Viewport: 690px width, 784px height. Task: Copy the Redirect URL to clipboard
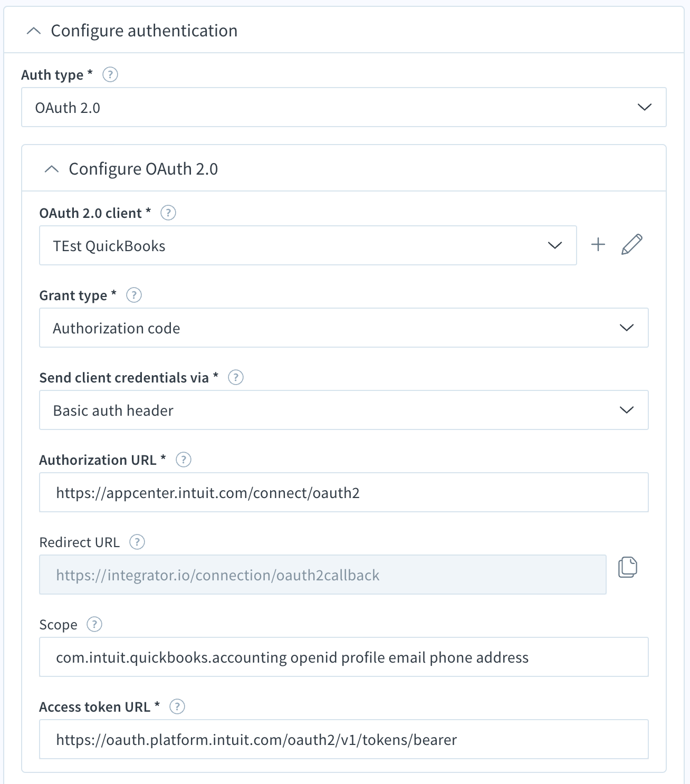(627, 567)
